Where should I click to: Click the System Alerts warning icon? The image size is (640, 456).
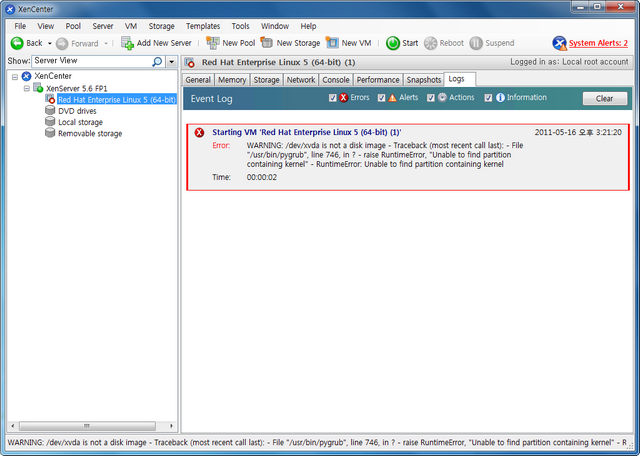559,43
